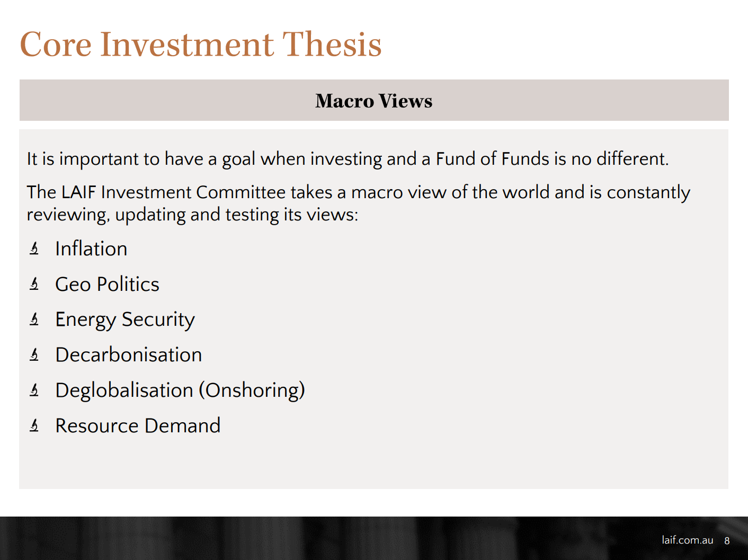
Task: Click the page number 8 in the footer
Action: point(727,541)
